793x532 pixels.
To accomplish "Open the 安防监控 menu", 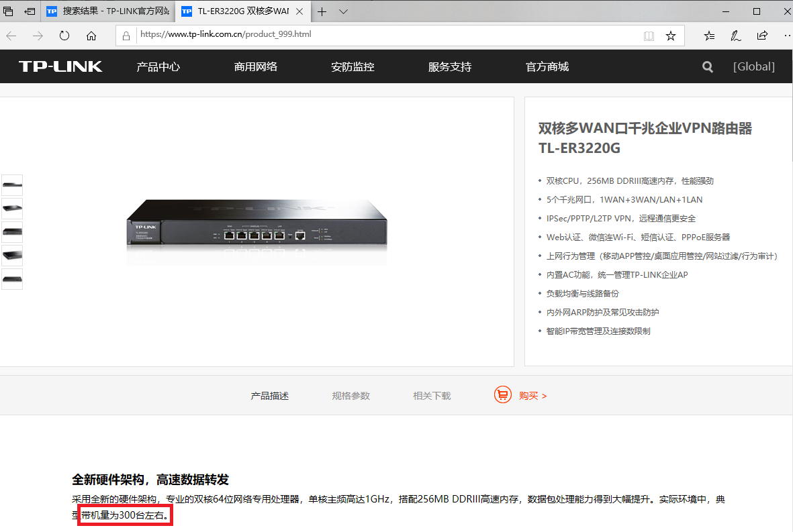I will coord(353,66).
